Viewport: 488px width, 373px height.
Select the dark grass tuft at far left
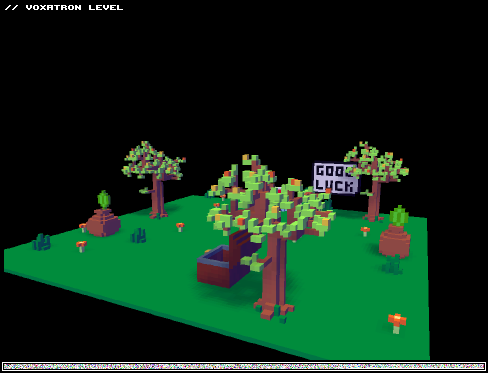tap(42, 242)
